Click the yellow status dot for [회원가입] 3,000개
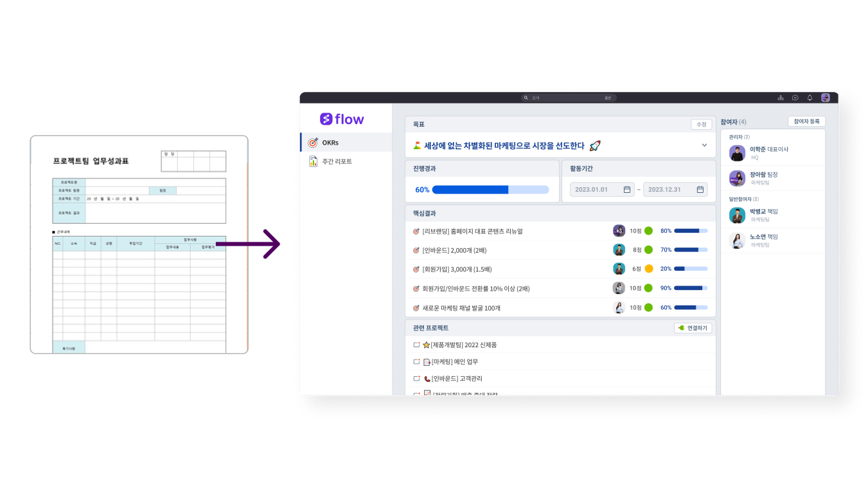868x488 pixels. pos(648,269)
